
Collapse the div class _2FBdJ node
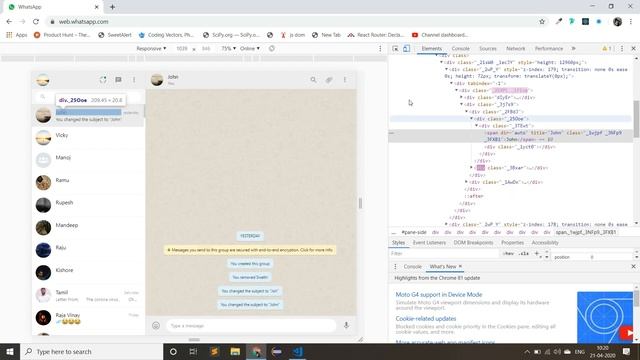point(467,111)
